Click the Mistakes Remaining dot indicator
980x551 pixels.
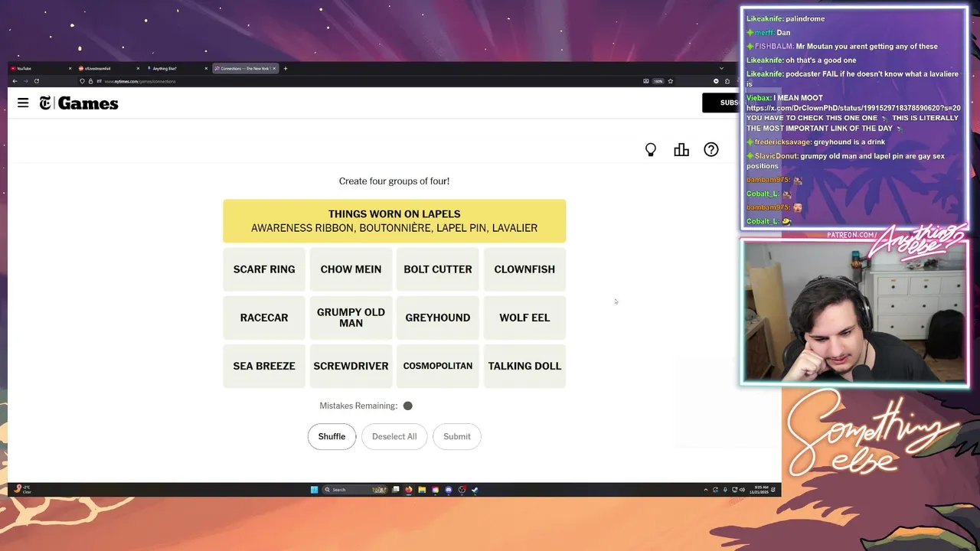tap(408, 406)
